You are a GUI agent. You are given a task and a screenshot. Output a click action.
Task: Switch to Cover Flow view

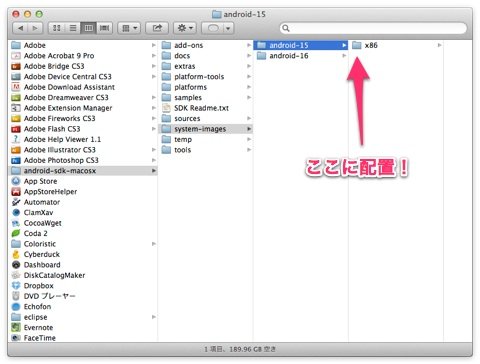(x=104, y=28)
